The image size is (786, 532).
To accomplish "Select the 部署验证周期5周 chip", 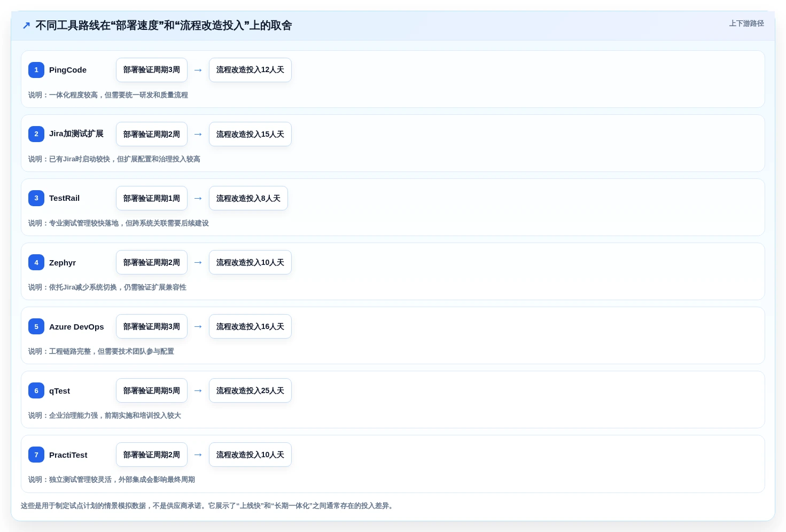I will click(152, 390).
